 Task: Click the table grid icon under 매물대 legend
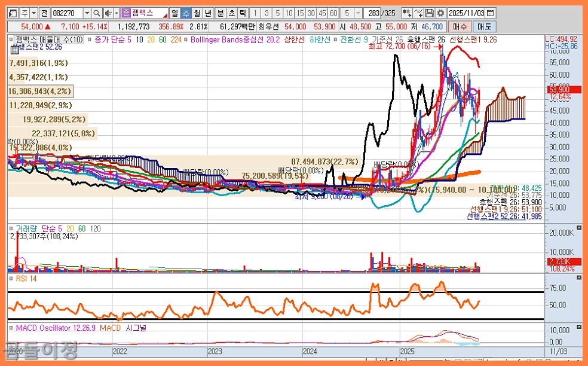click(x=14, y=49)
